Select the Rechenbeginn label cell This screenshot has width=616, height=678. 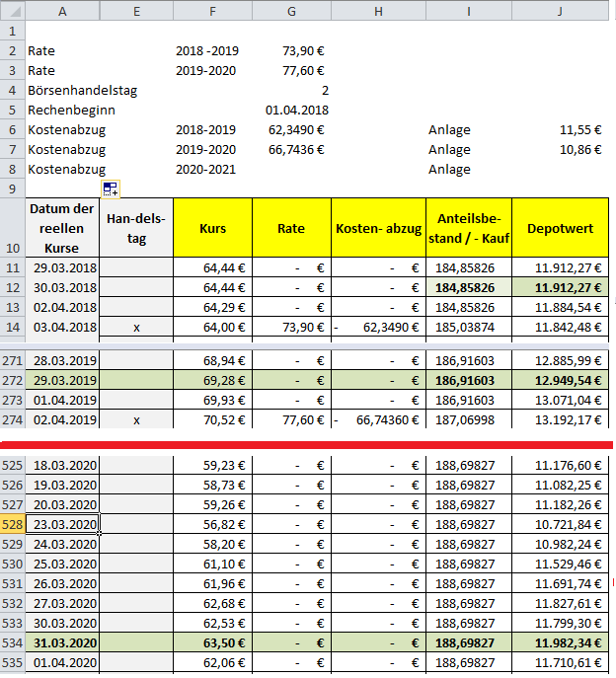[x=72, y=111]
